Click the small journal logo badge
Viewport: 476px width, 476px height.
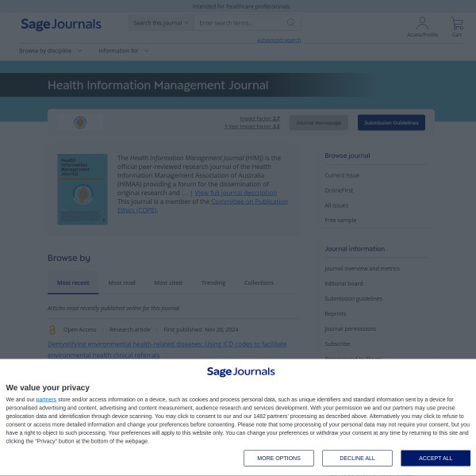(80, 122)
